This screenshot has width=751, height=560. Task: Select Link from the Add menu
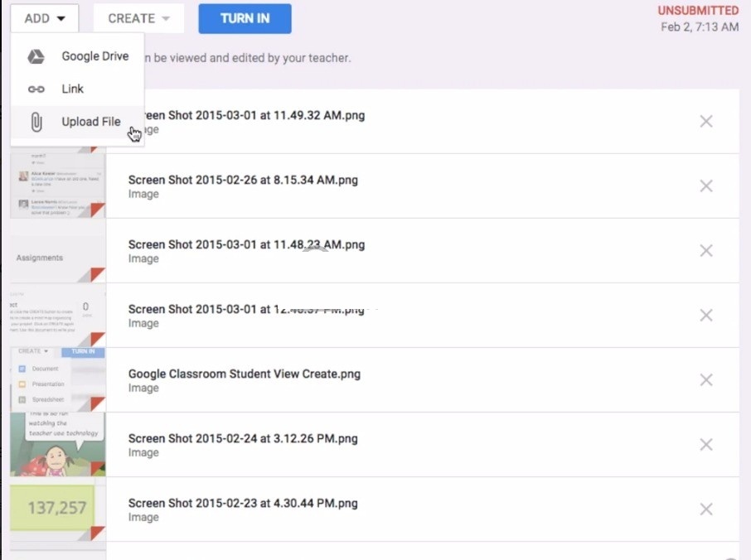[x=72, y=89]
